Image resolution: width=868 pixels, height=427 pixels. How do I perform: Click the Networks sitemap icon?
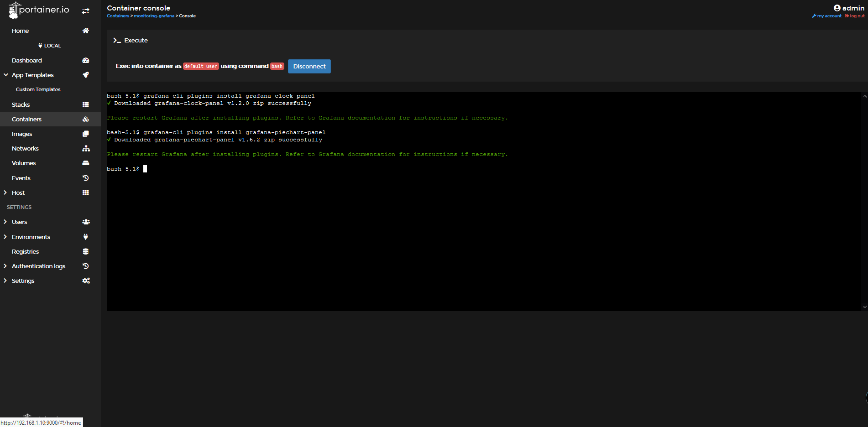pos(86,148)
